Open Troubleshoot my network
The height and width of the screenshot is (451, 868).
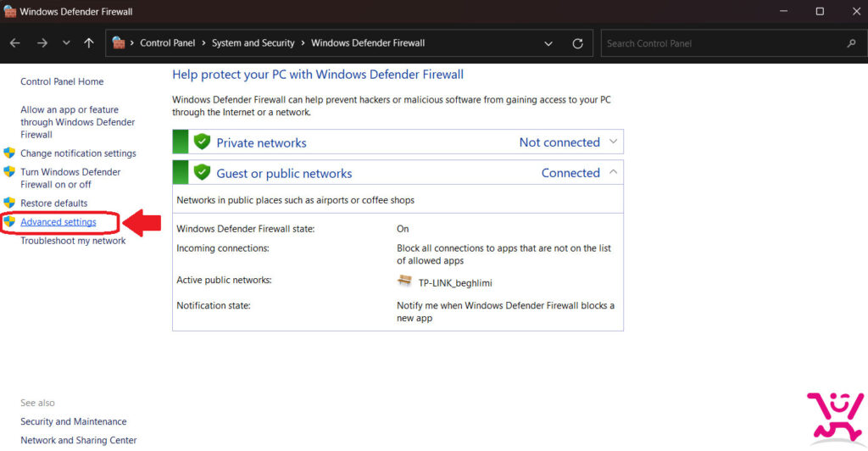tap(73, 241)
